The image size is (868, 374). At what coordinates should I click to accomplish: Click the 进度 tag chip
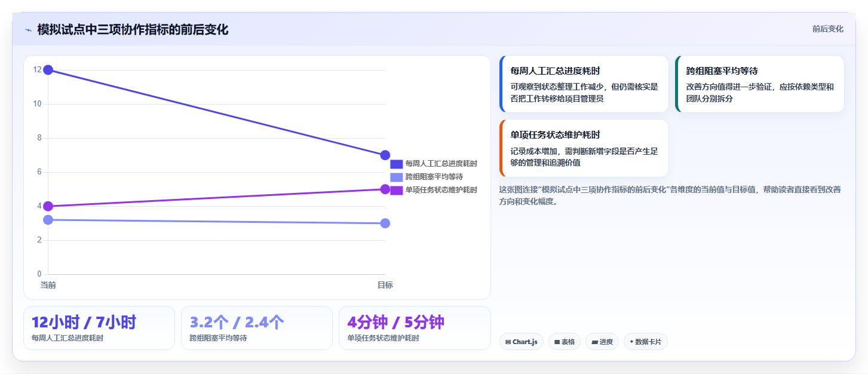(602, 342)
